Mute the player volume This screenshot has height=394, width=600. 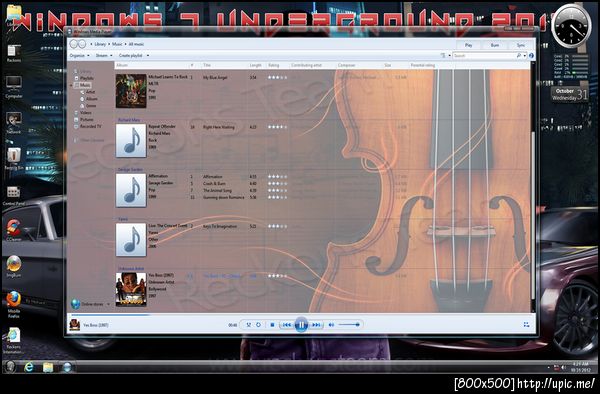pyautogui.click(x=331, y=325)
